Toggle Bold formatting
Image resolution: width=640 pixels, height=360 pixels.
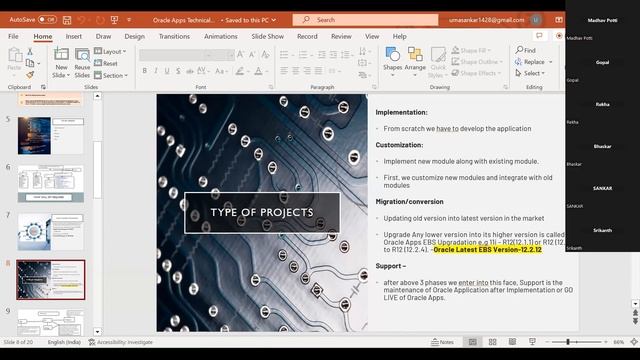[x=144, y=71]
